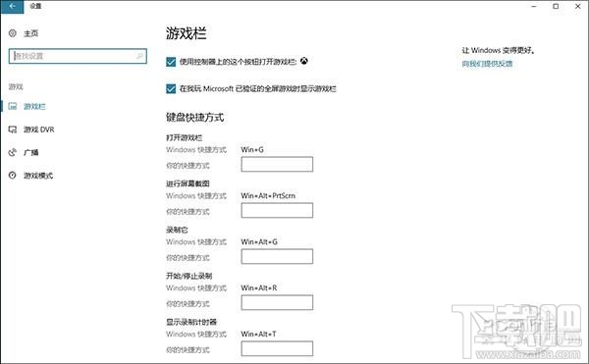Click the 开始/停止录制 label

click(189, 276)
